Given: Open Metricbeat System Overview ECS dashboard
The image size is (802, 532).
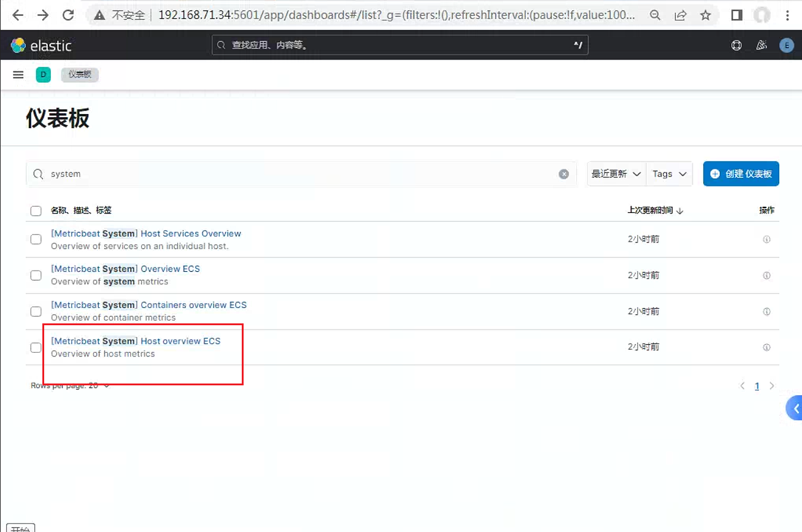Looking at the screenshot, I should tap(125, 269).
